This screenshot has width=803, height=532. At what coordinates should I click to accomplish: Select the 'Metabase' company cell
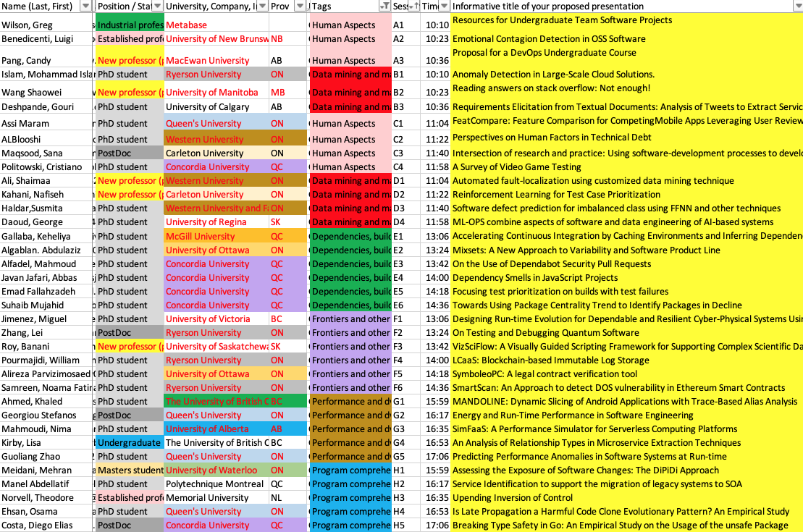216,23
